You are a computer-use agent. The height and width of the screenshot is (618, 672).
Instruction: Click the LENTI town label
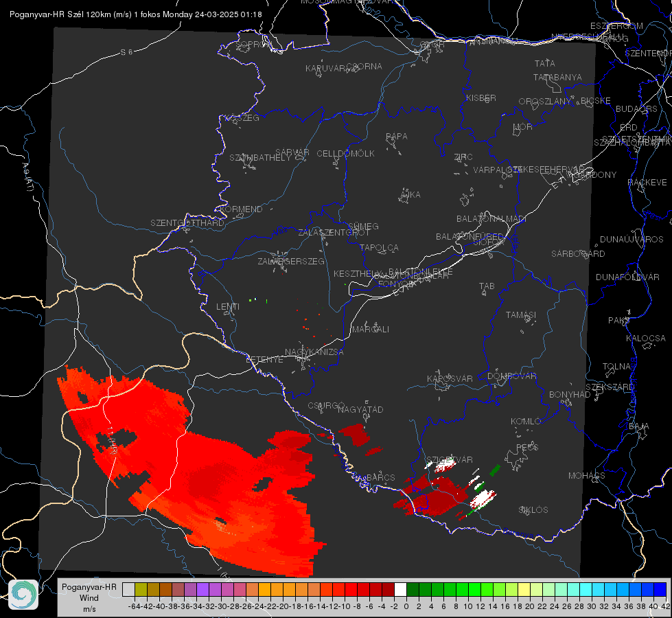228,307
